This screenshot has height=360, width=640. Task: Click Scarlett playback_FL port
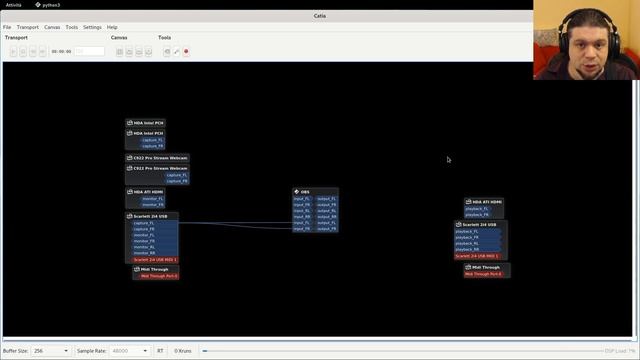[x=478, y=231]
